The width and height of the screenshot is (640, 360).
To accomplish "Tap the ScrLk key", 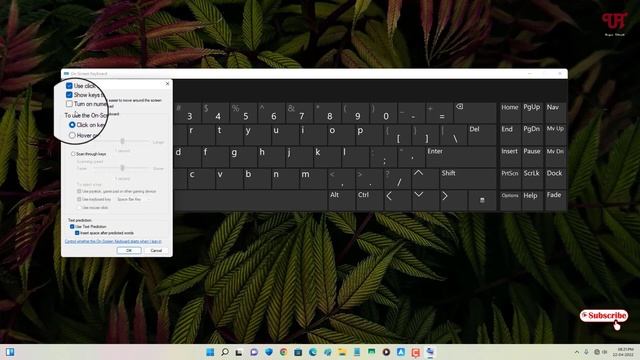I will 532,178.
